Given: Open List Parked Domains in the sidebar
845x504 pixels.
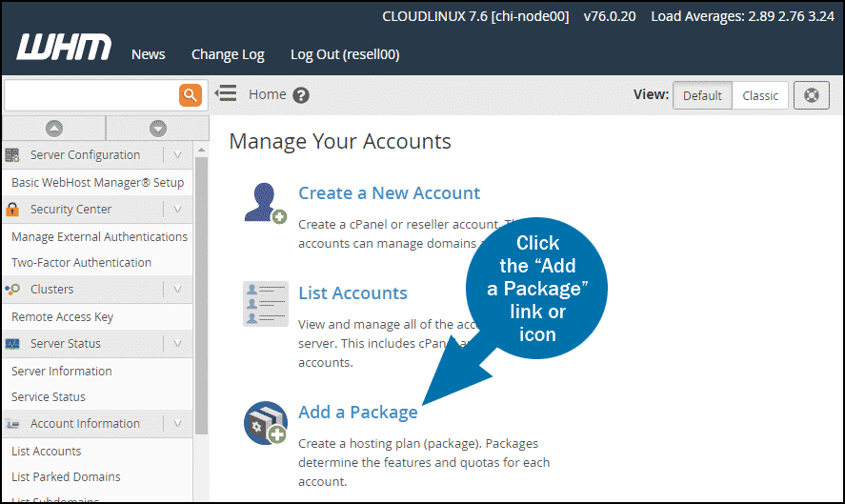Looking at the screenshot, I should (x=66, y=477).
